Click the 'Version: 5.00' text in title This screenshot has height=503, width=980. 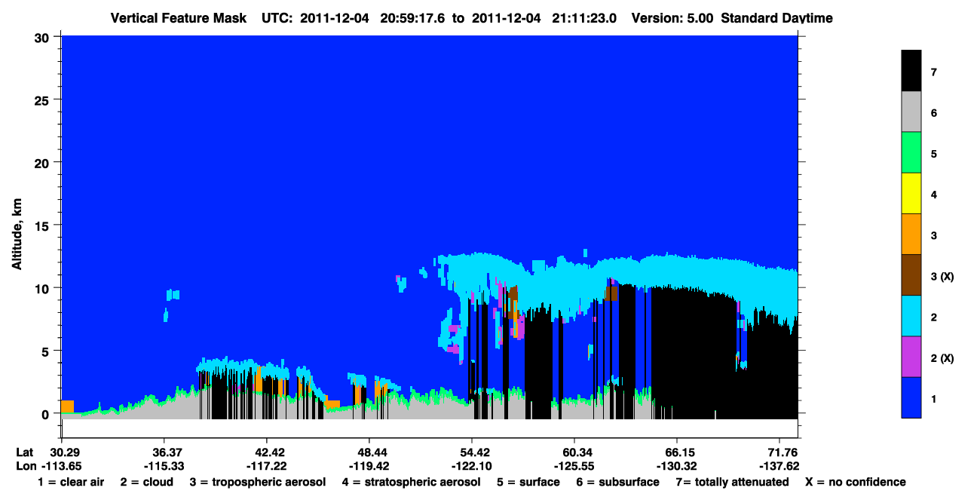point(672,18)
